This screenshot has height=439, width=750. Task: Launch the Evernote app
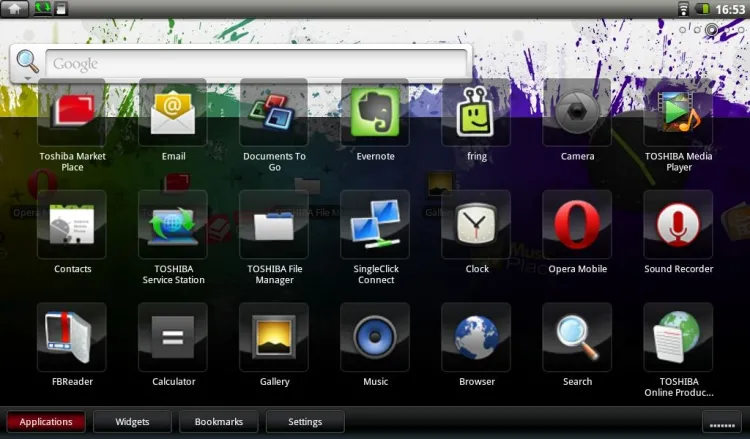(375, 113)
